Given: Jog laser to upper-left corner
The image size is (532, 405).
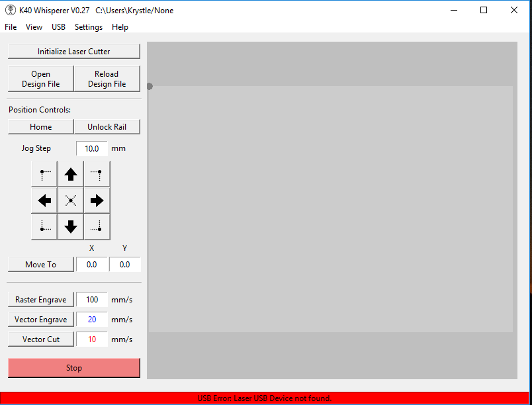Looking at the screenshot, I should [44, 174].
